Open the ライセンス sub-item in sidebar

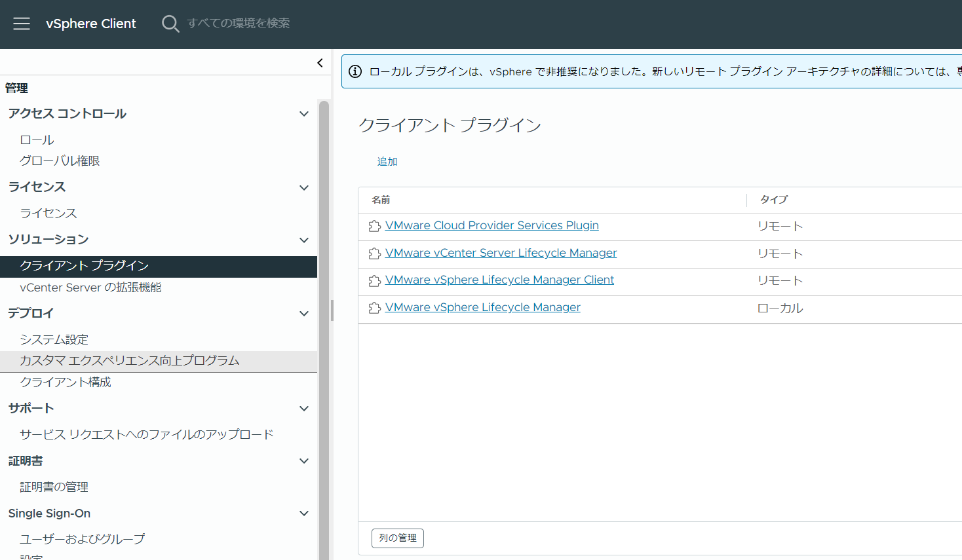pyautogui.click(x=48, y=213)
